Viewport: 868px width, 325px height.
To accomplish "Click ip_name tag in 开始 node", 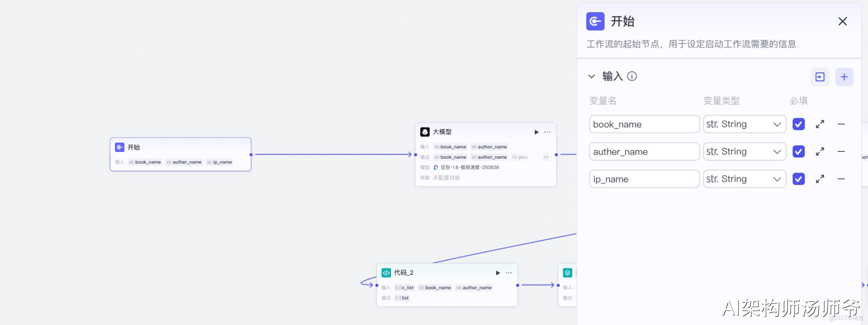I will (219, 162).
